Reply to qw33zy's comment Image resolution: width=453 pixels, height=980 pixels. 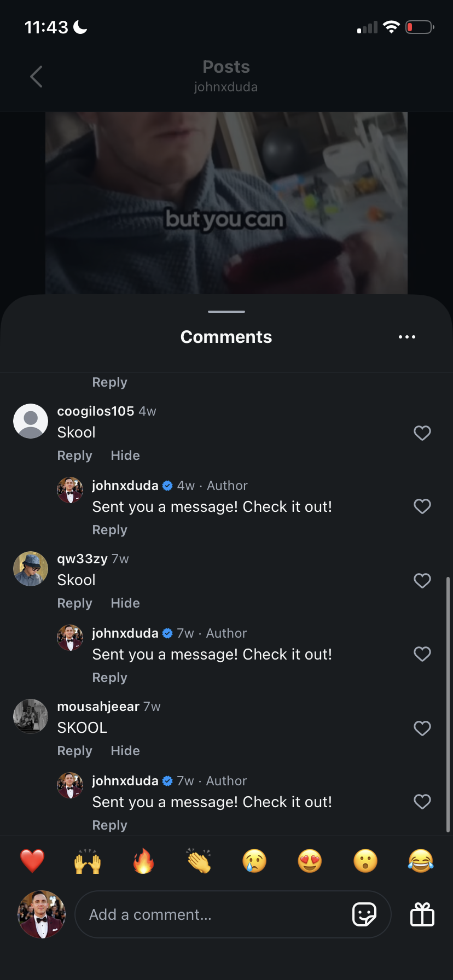pos(74,603)
